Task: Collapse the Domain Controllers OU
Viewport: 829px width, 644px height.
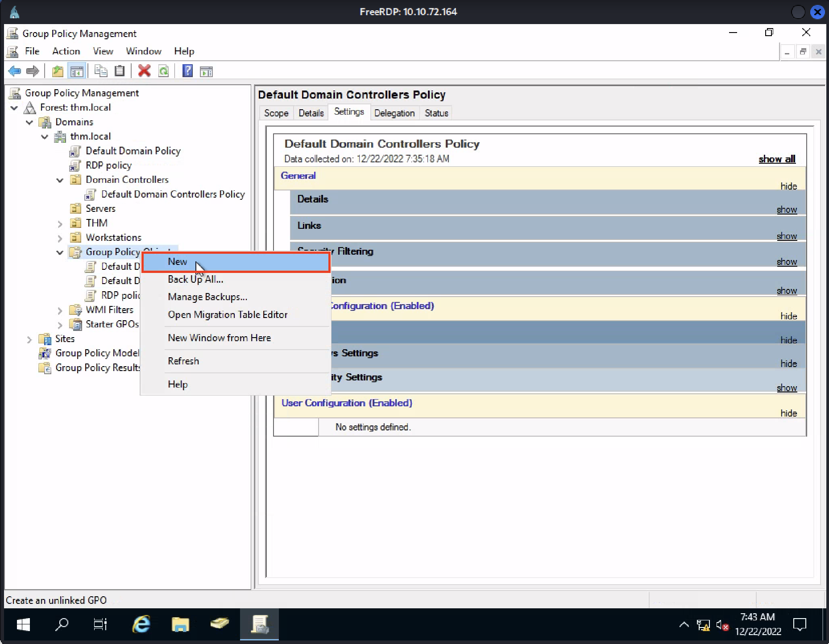Action: pyautogui.click(x=60, y=180)
